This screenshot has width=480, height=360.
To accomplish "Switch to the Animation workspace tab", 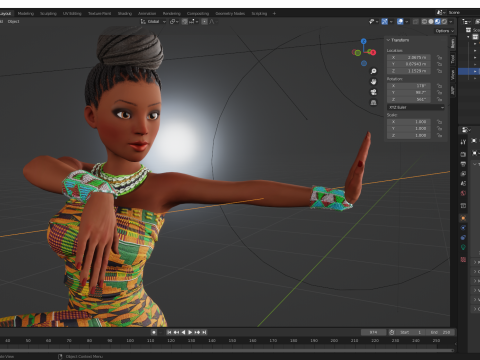I will (147, 13).
